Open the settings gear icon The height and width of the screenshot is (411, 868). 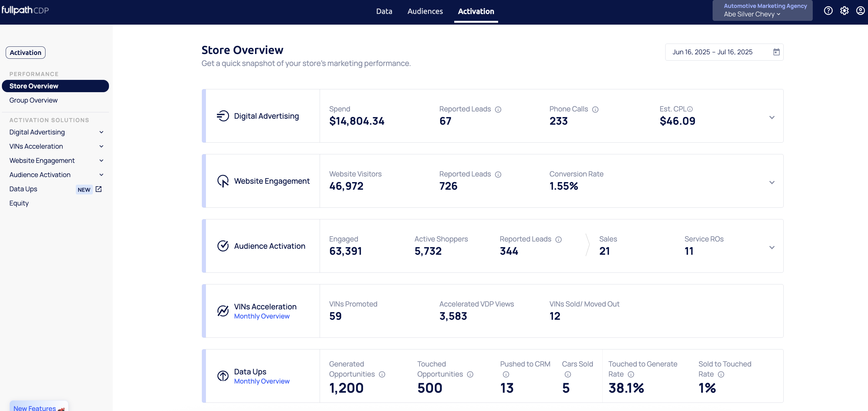(844, 11)
